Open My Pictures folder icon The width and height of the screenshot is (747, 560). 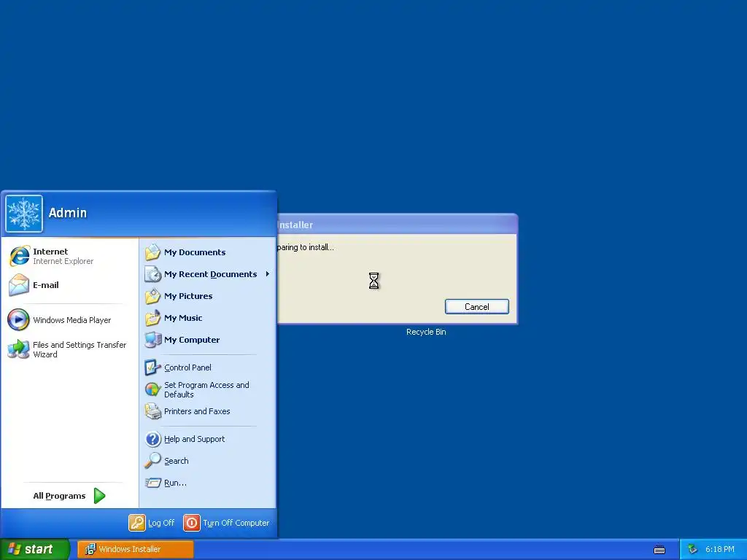click(153, 296)
